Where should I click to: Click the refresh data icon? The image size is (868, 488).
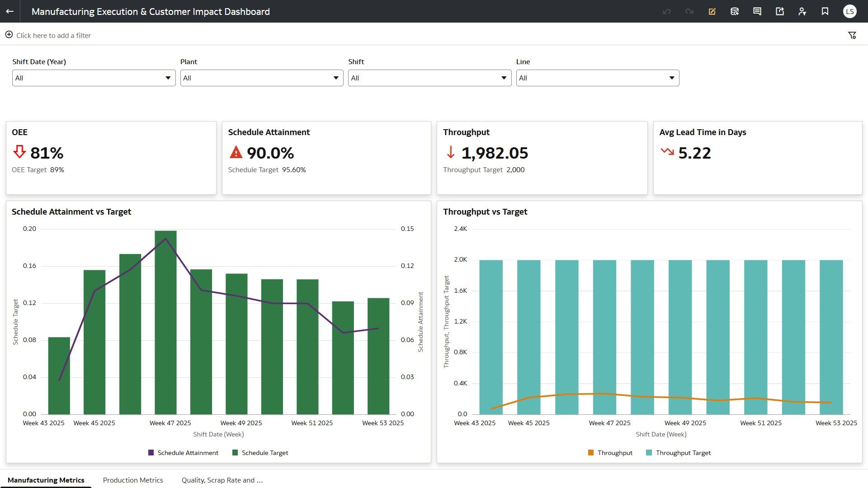(735, 11)
